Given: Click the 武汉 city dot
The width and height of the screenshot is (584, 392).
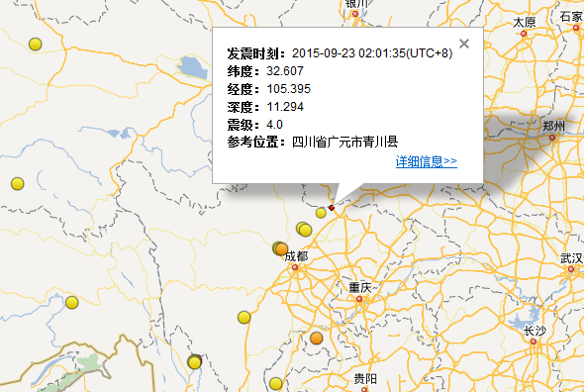Looking at the screenshot, I should (571, 269).
